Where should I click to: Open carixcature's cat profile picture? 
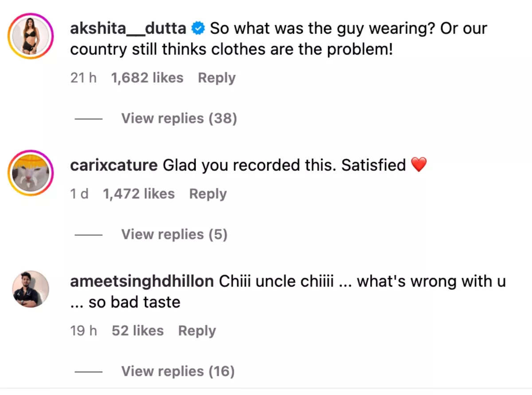(31, 172)
